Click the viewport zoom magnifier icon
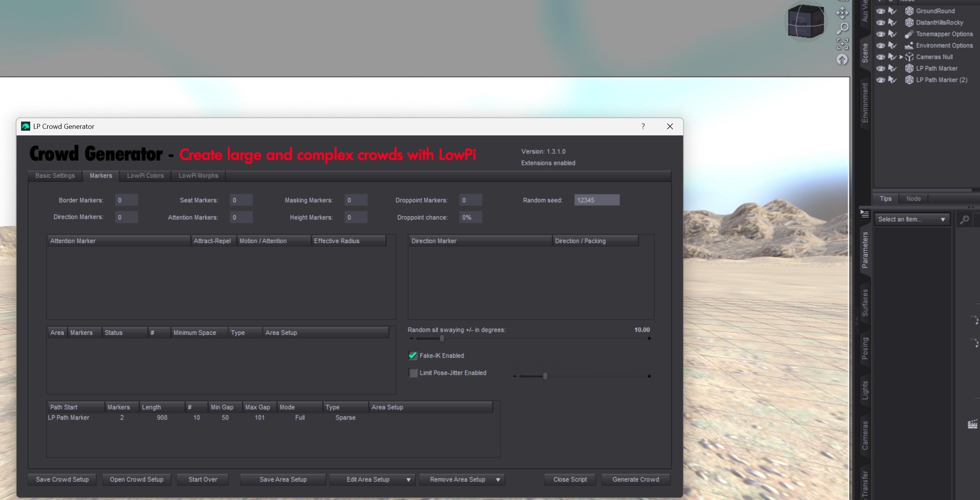The width and height of the screenshot is (980, 500). (842, 28)
